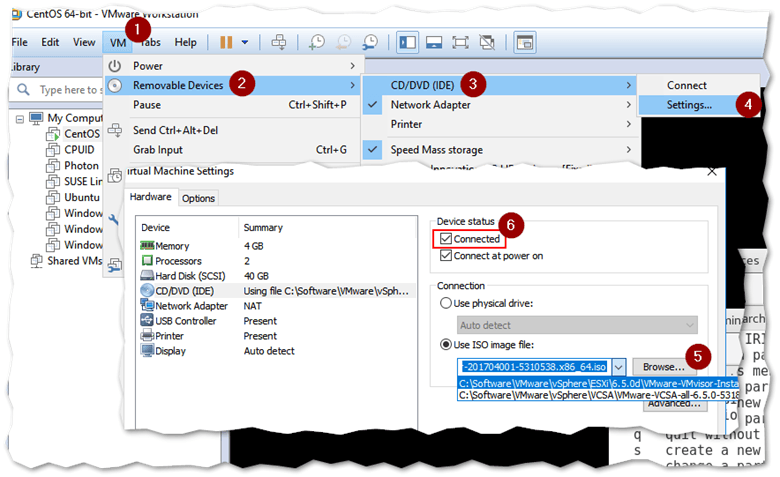Open the ISO image path dropdown arrow
The image size is (780, 477).
coord(618,367)
